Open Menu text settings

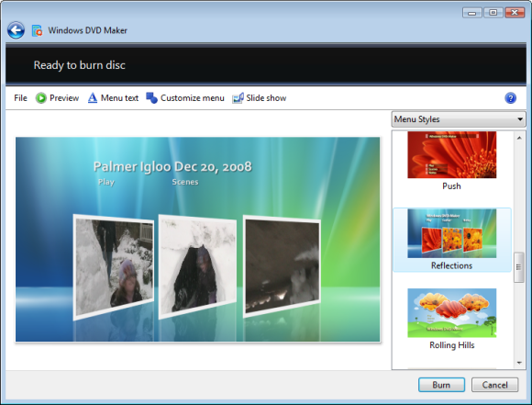point(119,98)
